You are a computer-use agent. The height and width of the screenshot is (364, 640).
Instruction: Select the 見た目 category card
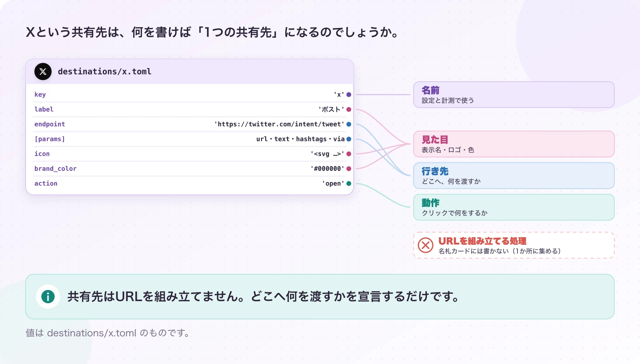[x=514, y=144]
